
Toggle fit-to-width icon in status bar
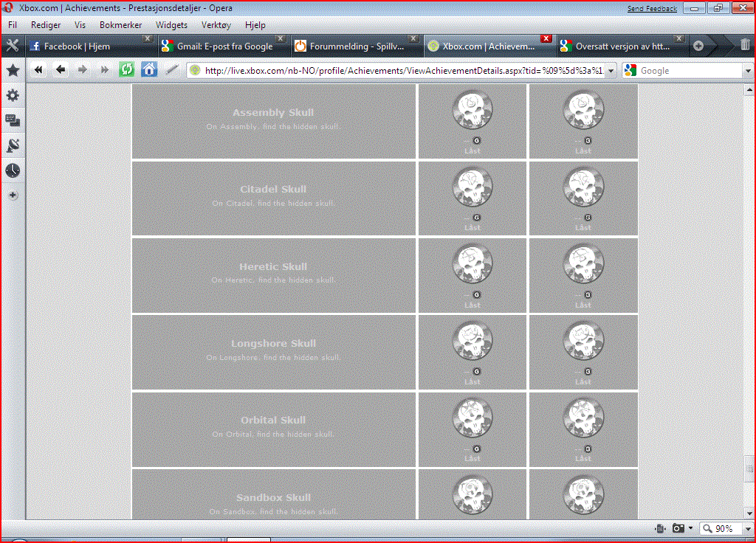coord(660,528)
